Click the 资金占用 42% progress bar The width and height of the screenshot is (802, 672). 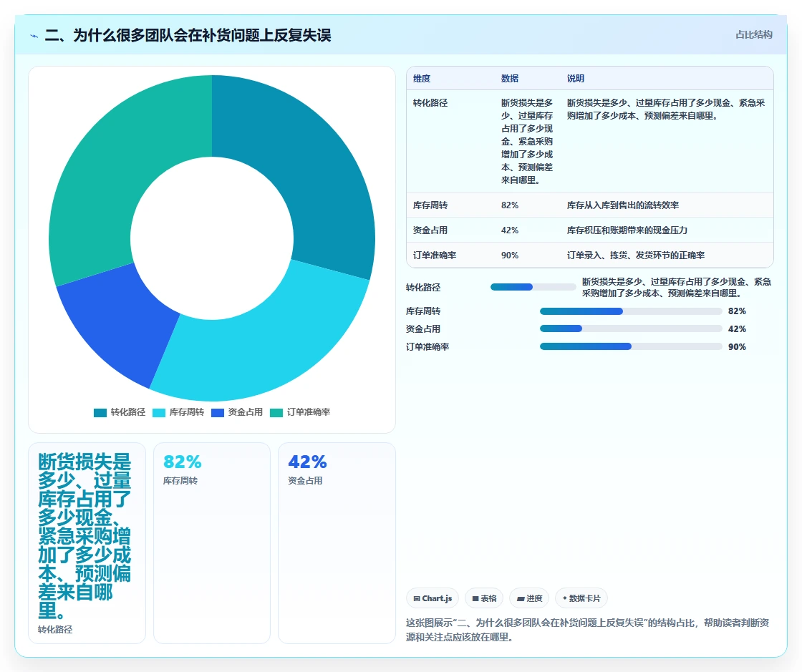click(631, 328)
